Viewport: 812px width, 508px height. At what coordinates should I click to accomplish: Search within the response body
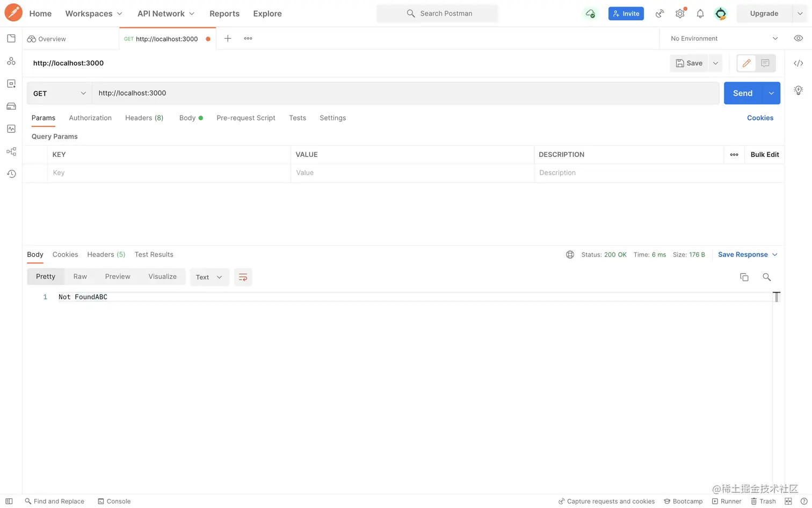click(767, 277)
